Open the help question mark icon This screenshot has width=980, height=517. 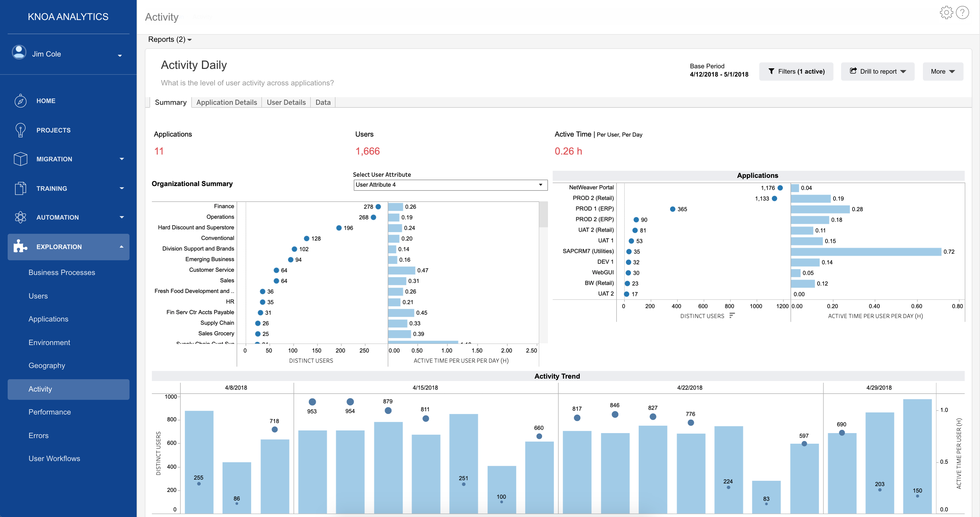click(x=962, y=13)
